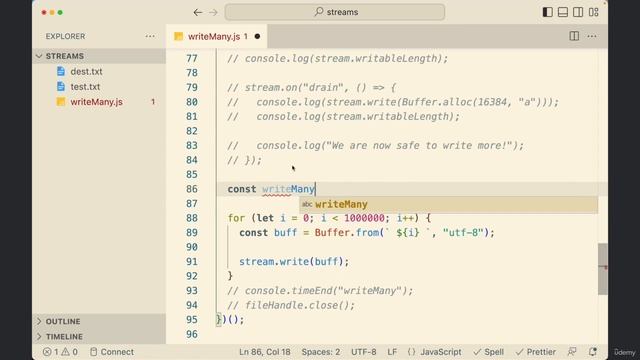This screenshot has height=360, width=640.
Task: Click the stream.on("drain") comment line
Action: pos(311,87)
